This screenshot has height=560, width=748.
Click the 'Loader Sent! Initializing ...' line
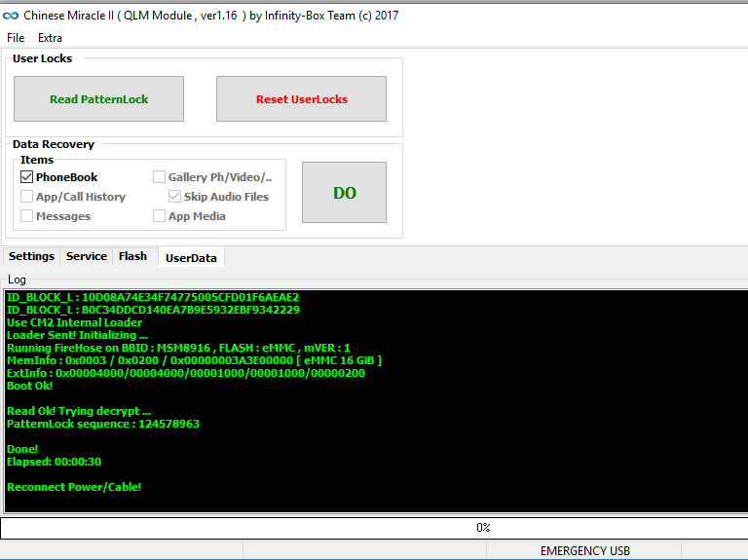coord(77,335)
